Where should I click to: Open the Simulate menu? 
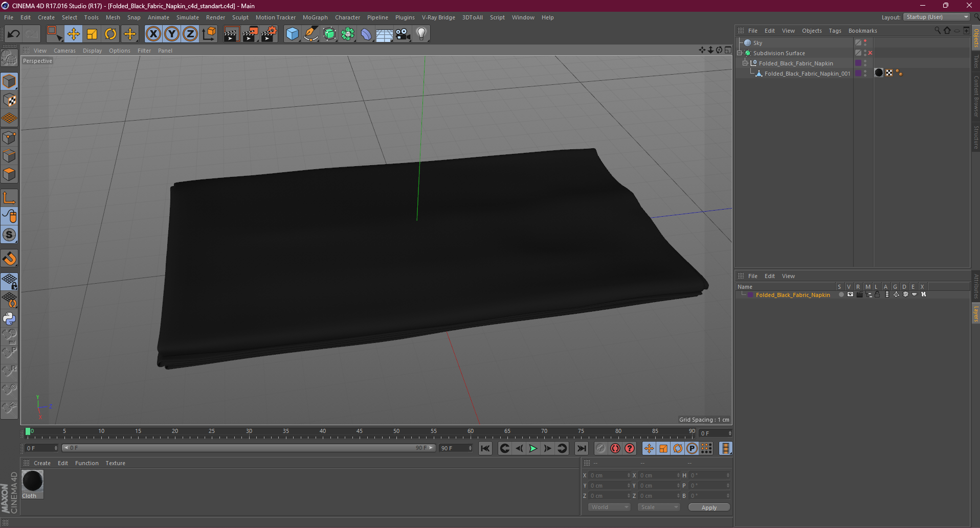188,17
